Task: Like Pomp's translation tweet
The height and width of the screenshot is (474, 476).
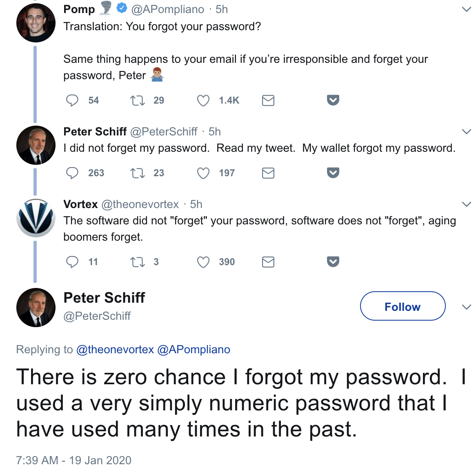Action: point(203,100)
